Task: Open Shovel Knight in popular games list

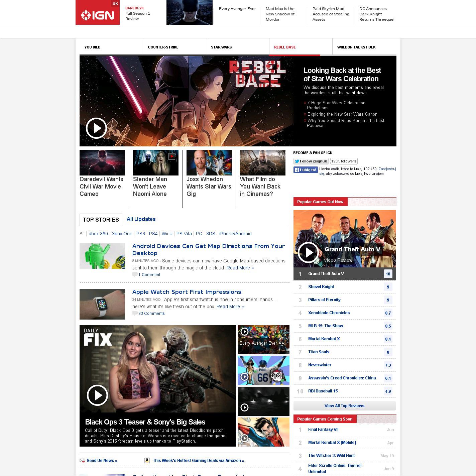Action: [x=321, y=287]
